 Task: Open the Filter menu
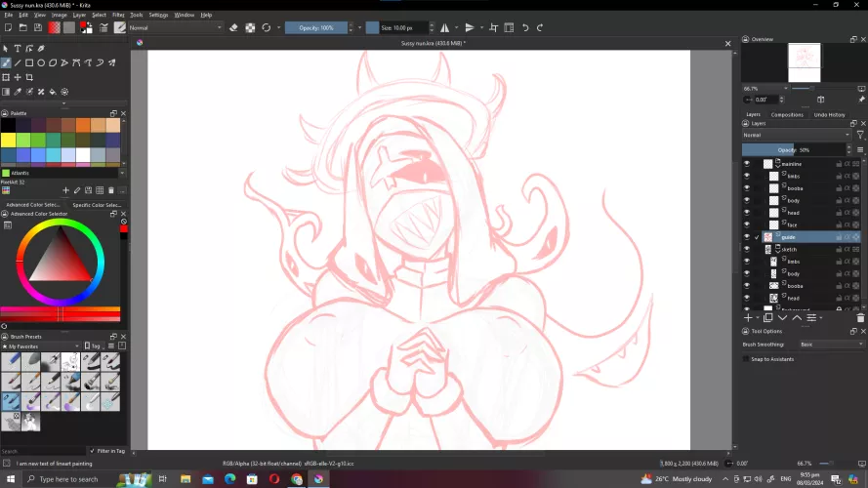118,15
